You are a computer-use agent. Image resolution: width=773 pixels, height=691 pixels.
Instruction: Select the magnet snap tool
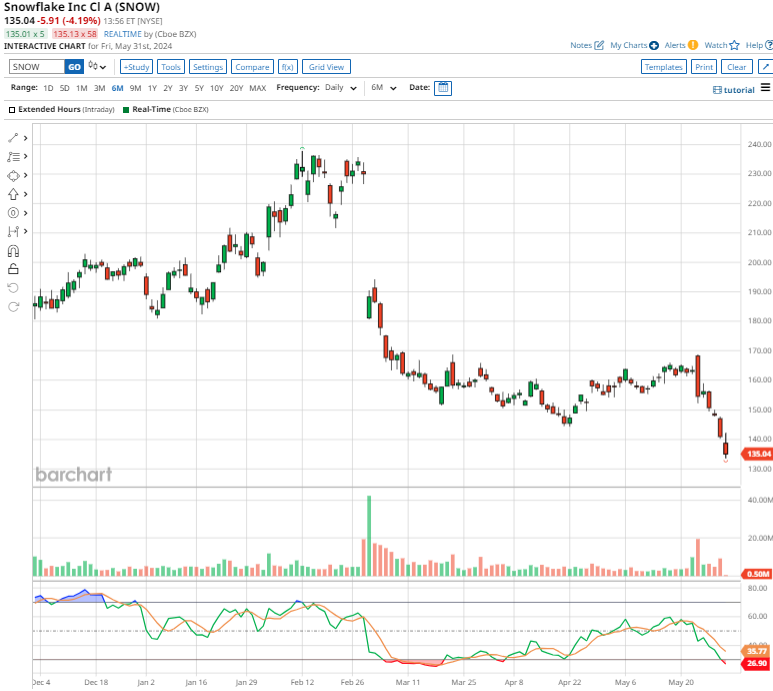coord(13,251)
